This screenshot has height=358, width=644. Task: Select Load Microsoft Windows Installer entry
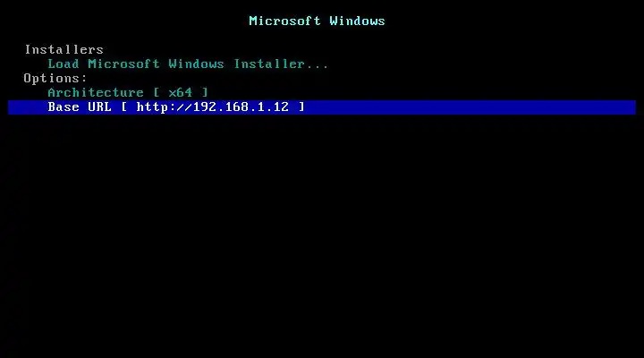(188, 64)
